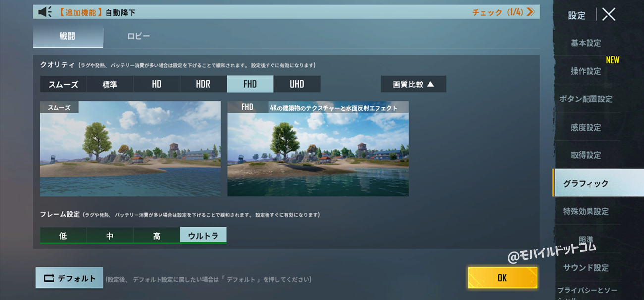Click the クオリティ section heading
Screen dimensions: 644x300
pos(56,65)
